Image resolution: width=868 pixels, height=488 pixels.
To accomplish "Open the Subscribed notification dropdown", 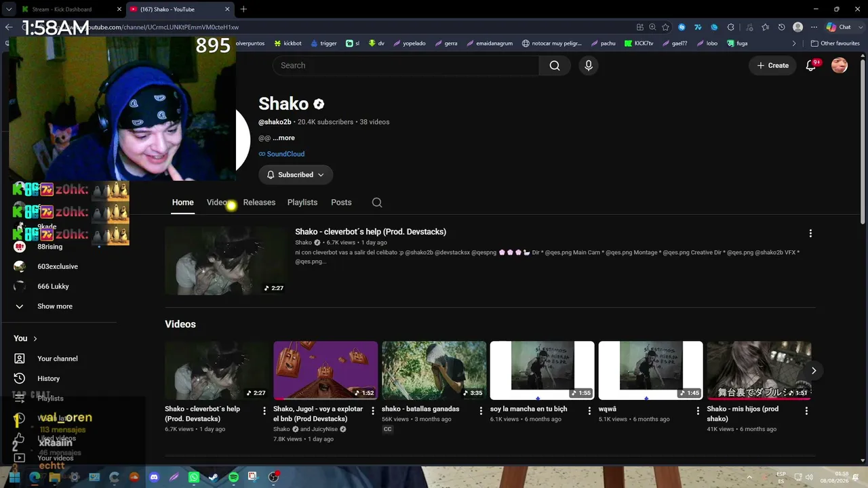I will pos(296,175).
